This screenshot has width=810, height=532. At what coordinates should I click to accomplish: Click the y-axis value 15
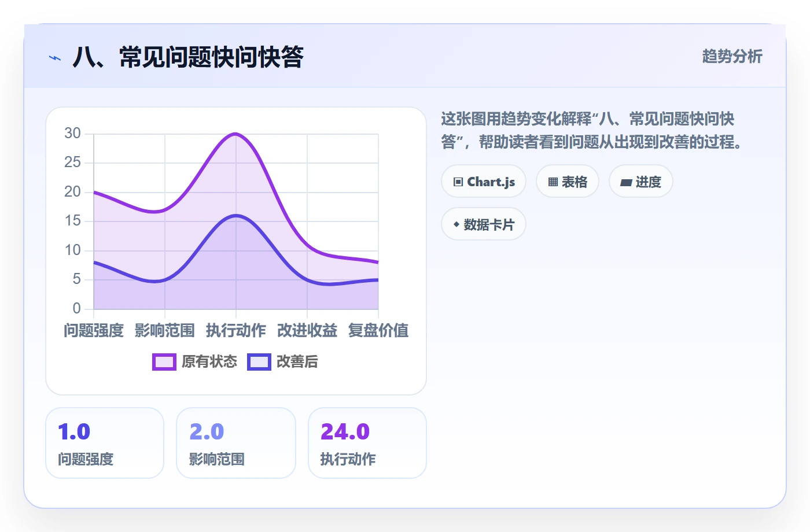[72, 221]
